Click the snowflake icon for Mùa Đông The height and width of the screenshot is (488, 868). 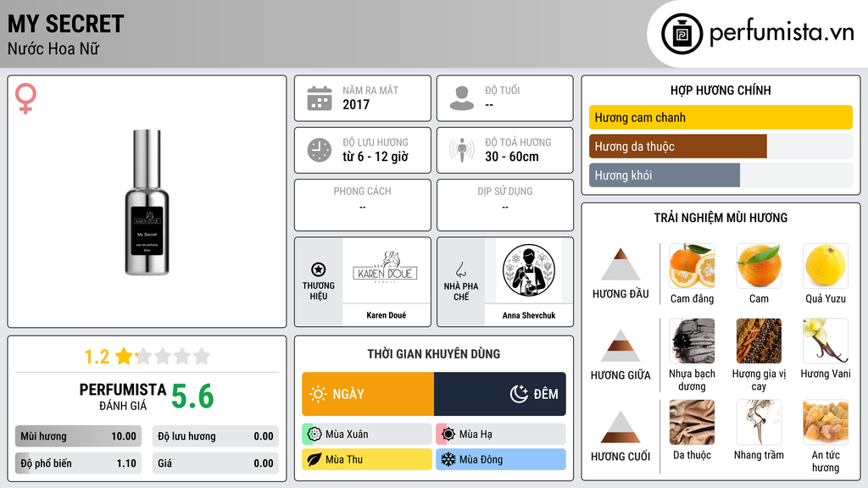click(448, 459)
